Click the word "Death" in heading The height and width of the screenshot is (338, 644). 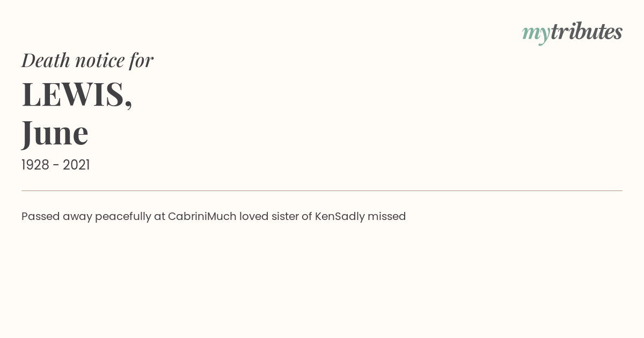[46, 60]
